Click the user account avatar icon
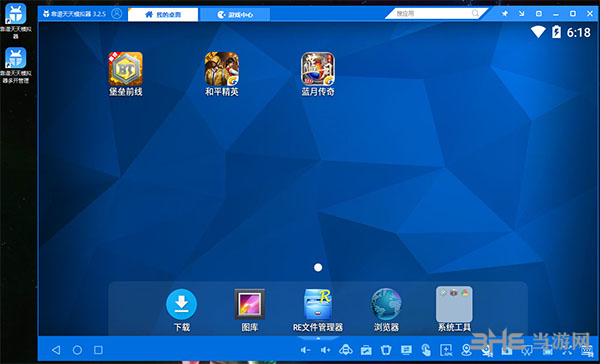The width and height of the screenshot is (600, 364). (117, 14)
